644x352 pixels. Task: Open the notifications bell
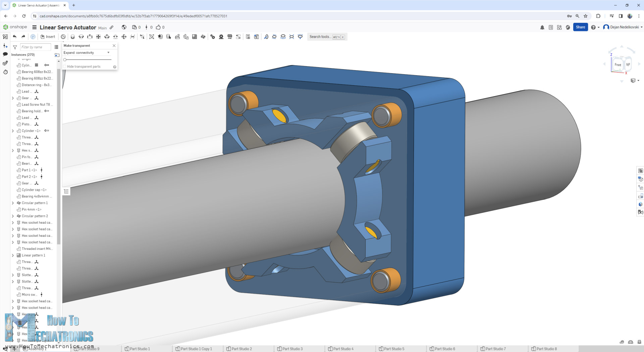[542, 28]
